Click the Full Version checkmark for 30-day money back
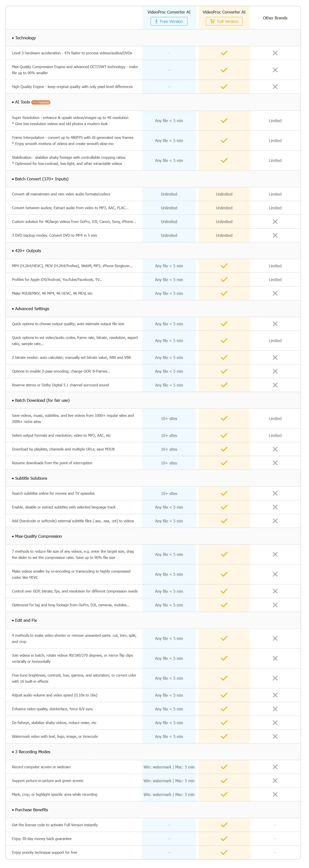 coord(224,839)
